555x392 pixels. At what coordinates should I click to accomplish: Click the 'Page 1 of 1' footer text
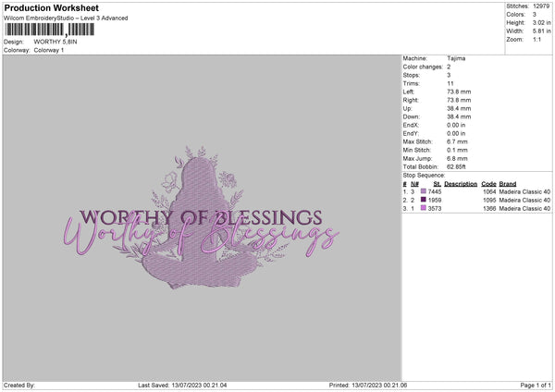(x=536, y=386)
